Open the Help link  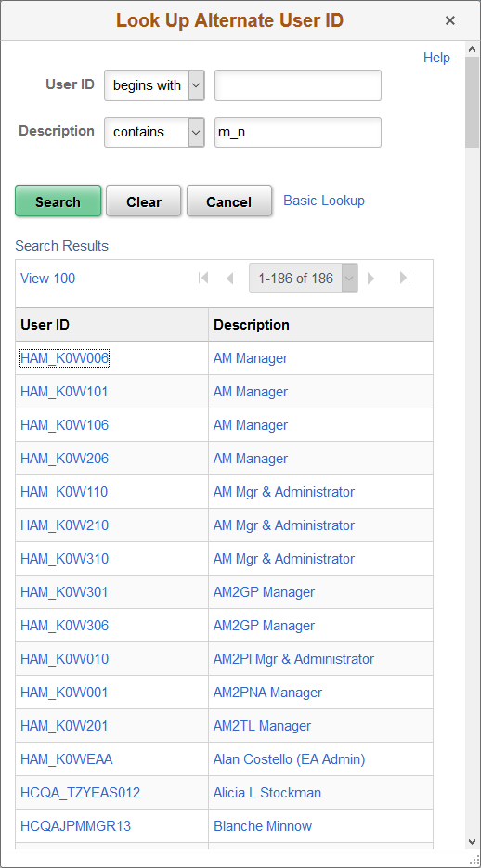pos(436,58)
